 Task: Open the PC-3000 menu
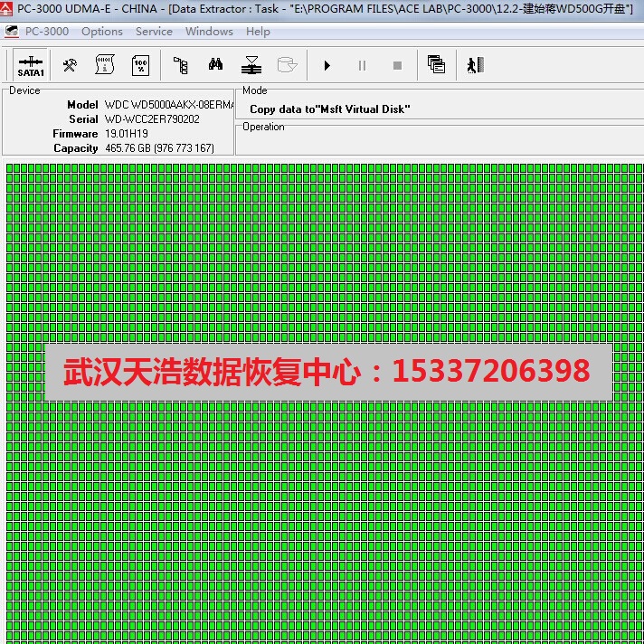click(x=46, y=31)
